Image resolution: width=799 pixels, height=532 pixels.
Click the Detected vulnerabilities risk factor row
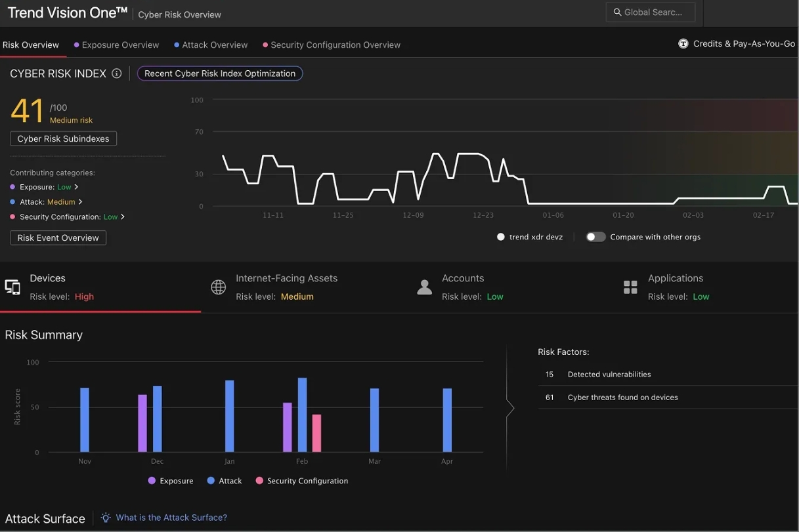[668, 375]
